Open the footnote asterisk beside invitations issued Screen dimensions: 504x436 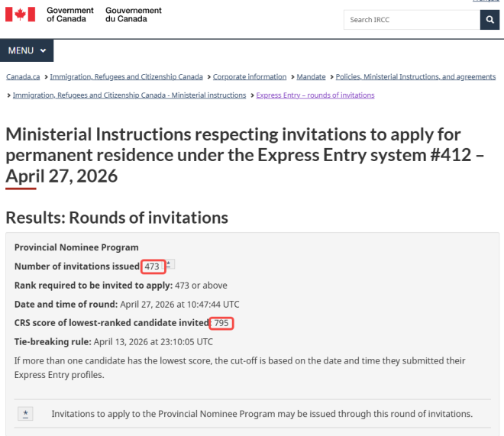pyautogui.click(x=170, y=264)
